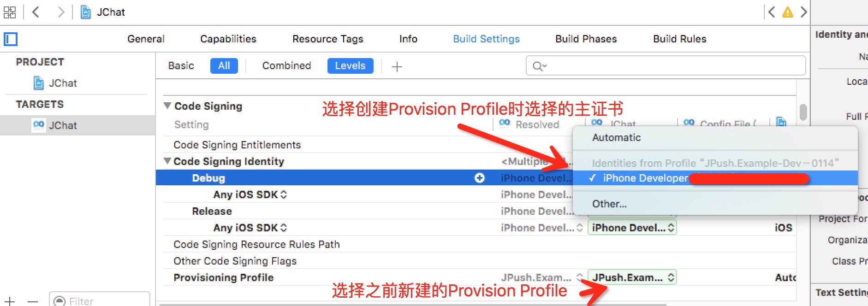This screenshot has height=306, width=868.
Task: Click the blue plus on Debug row
Action: (x=480, y=178)
